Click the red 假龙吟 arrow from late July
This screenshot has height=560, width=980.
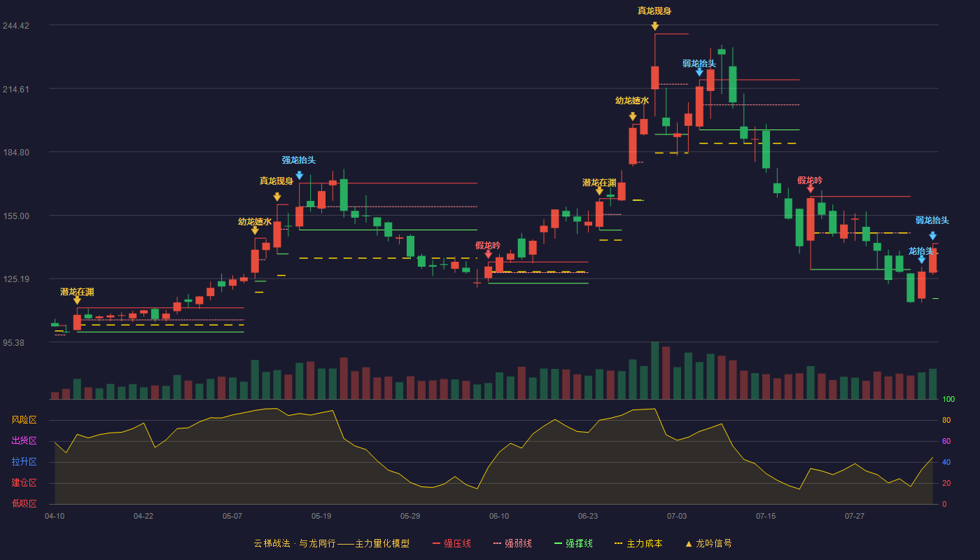[811, 189]
